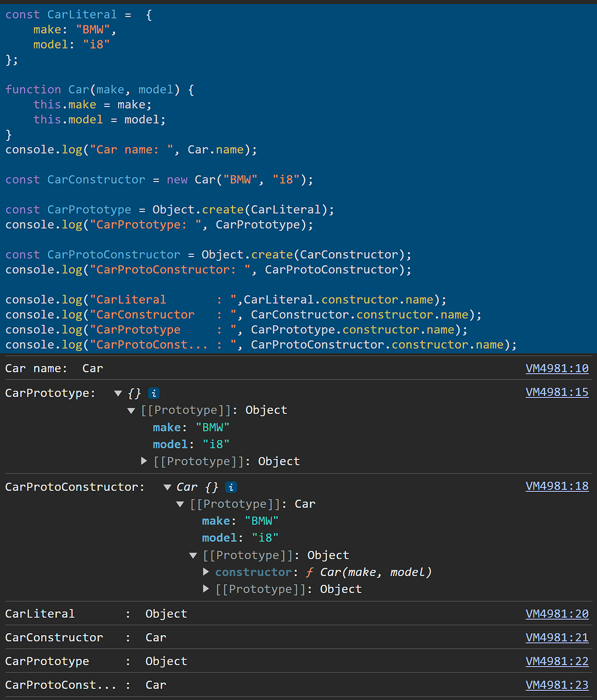Open the VM4981:21 source link
Screen dimensions: 597x700
point(557,638)
